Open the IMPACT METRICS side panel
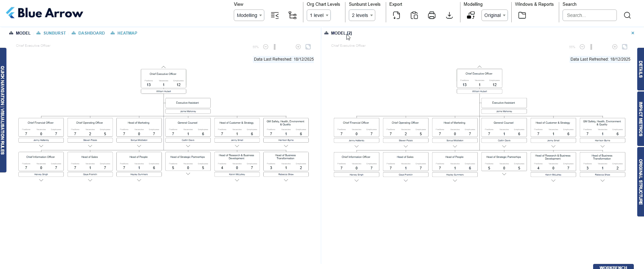644x269 pixels. [641, 119]
